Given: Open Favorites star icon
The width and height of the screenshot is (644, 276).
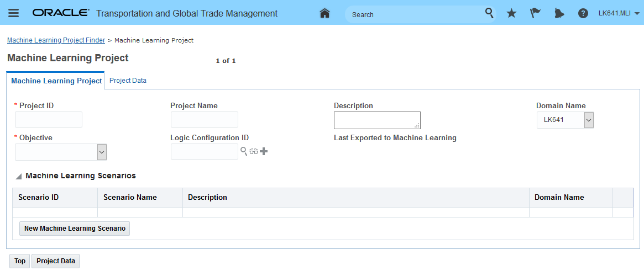Looking at the screenshot, I should pos(511,13).
